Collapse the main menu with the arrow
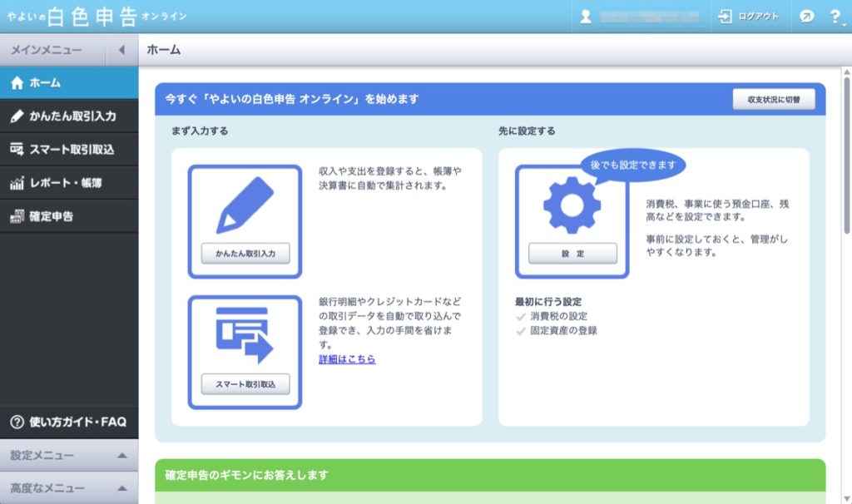Image resolution: width=852 pixels, height=504 pixels. [121, 50]
